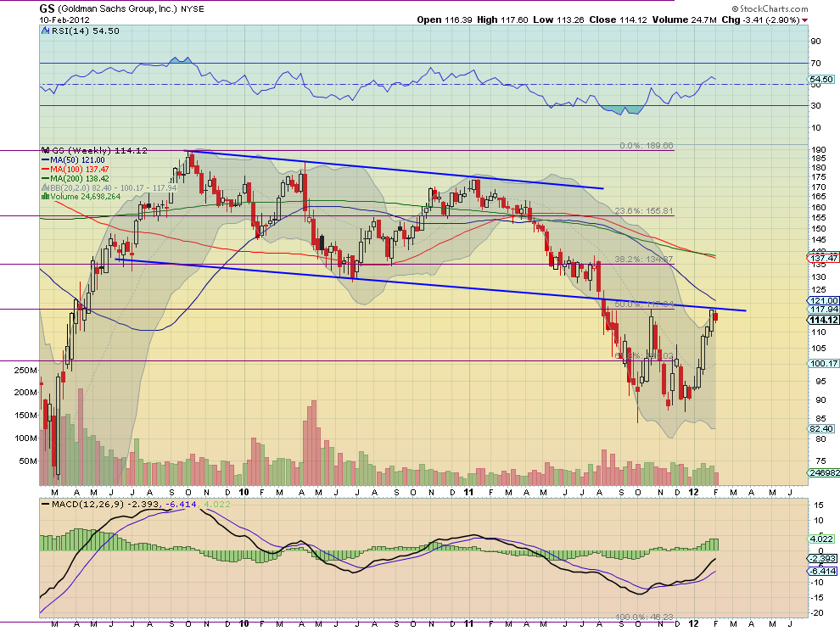This screenshot has width=840, height=631.
Task: Click the 54.50 RSI value tag on right axis
Action: (x=822, y=79)
